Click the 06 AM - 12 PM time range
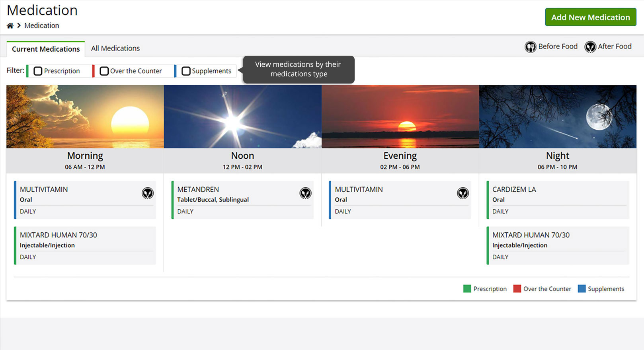 pos(85,167)
